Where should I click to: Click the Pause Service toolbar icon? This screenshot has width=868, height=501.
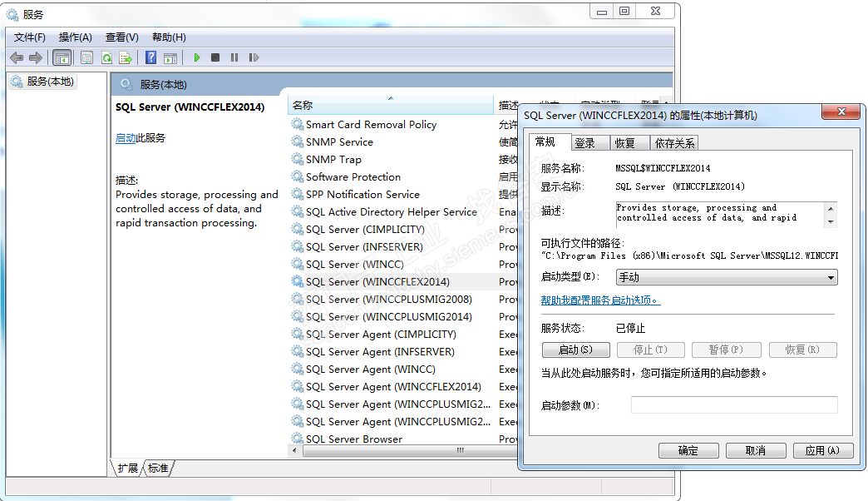(x=234, y=57)
